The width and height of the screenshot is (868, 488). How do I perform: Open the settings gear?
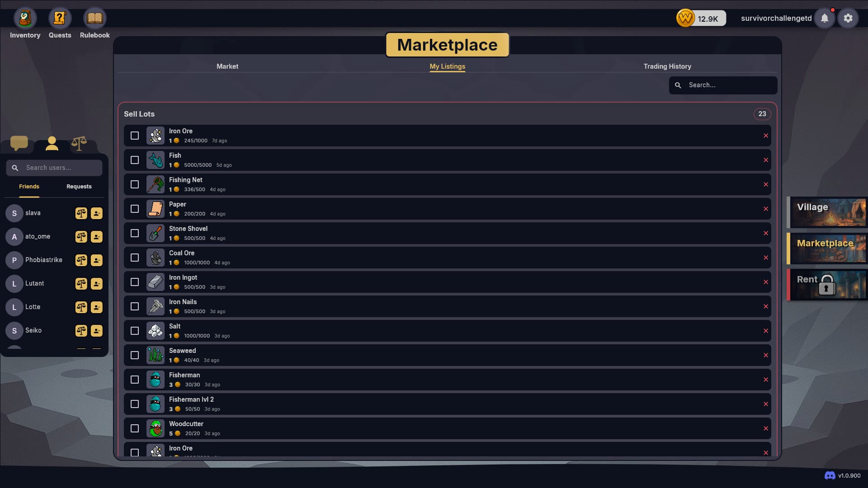point(848,18)
